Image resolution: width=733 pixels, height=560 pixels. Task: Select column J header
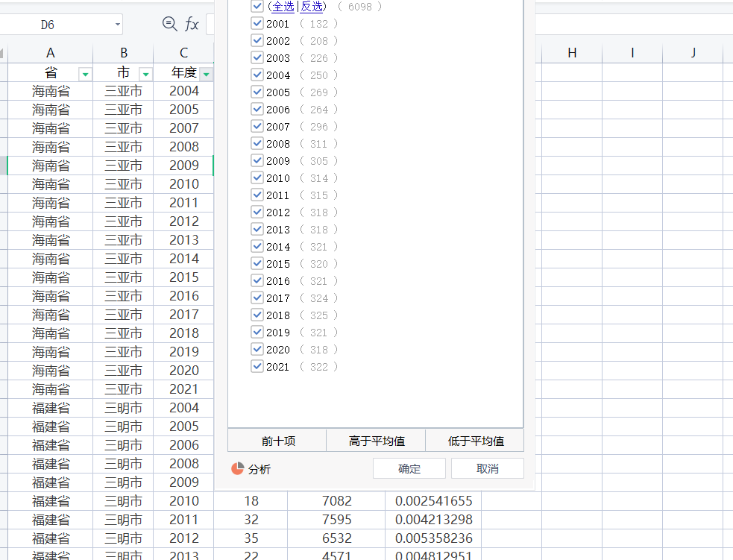click(x=693, y=53)
